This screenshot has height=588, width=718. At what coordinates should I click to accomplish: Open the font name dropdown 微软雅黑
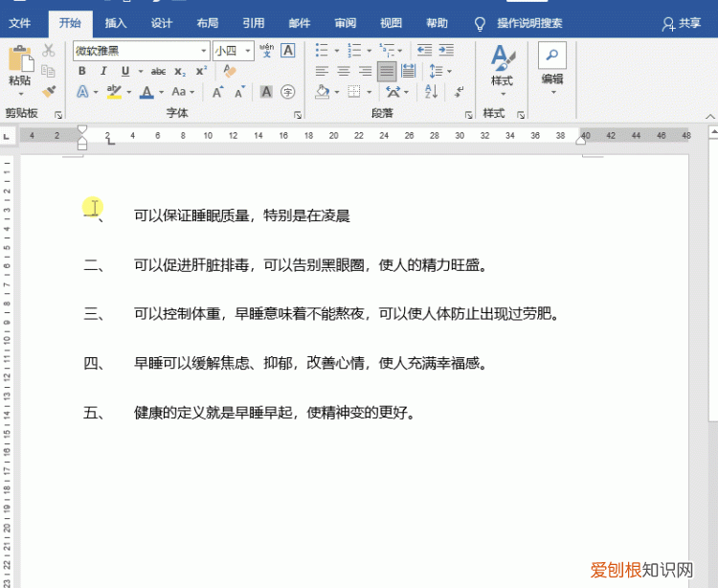click(203, 51)
